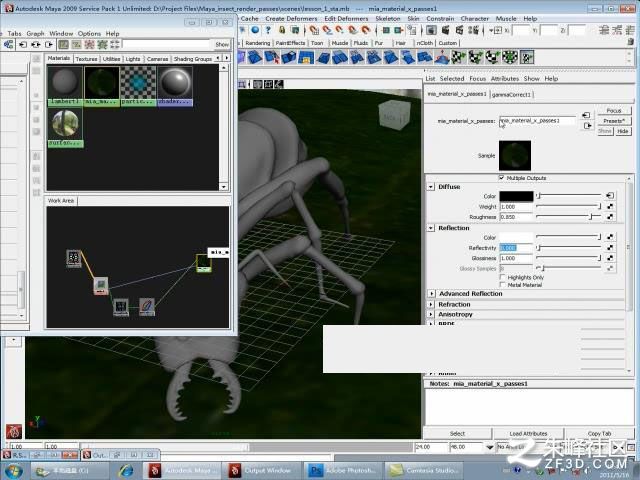The width and height of the screenshot is (640, 480).
Task: Click the IPR render icon
Action: pos(459,30)
